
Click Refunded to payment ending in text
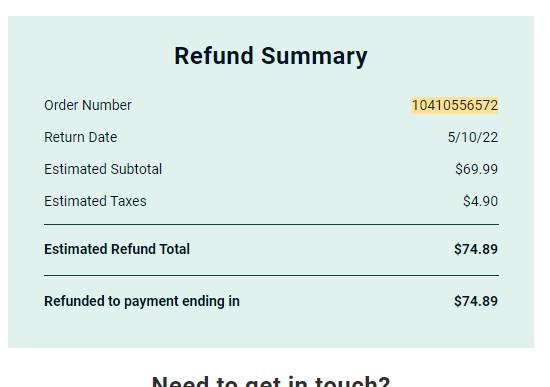[x=142, y=301]
